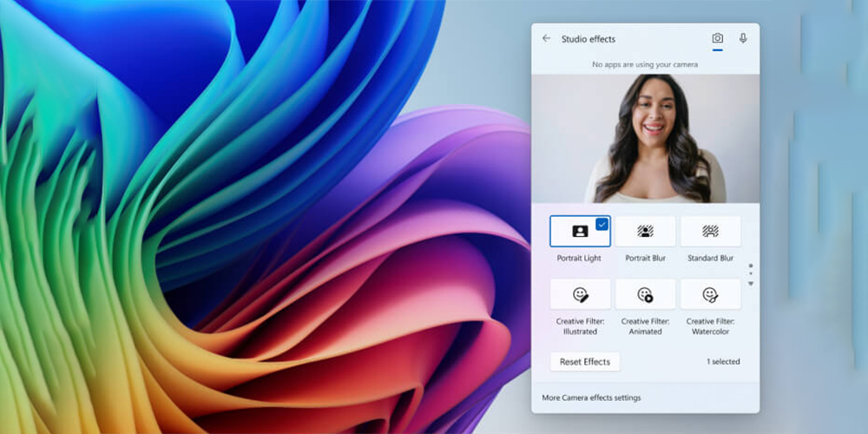Image resolution: width=868 pixels, height=434 pixels.
Task: Click the Studio effects panel title
Action: 588,39
